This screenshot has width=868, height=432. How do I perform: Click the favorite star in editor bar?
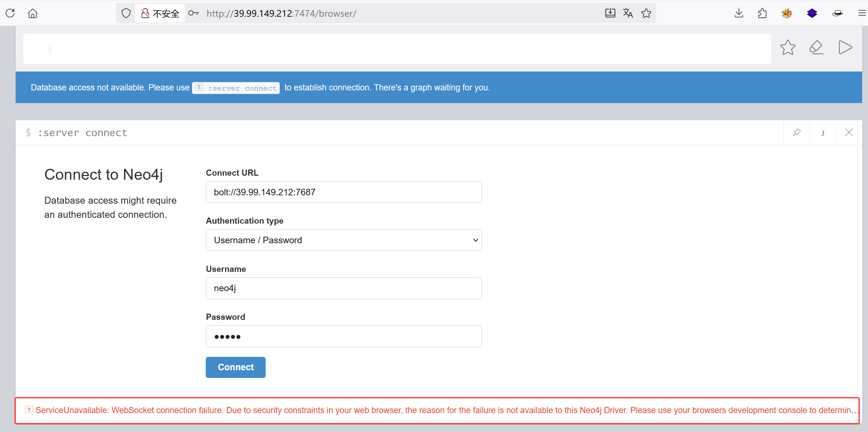[x=787, y=48]
